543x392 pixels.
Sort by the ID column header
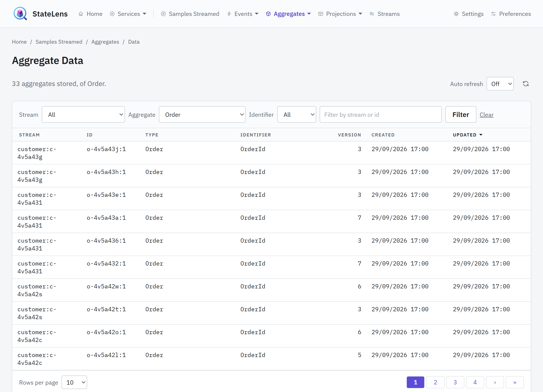90,135
